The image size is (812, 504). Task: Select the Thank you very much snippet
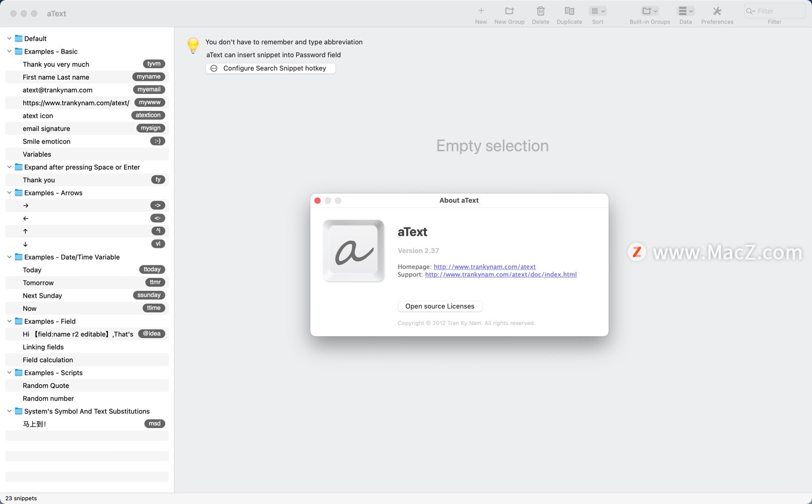pyautogui.click(x=87, y=64)
